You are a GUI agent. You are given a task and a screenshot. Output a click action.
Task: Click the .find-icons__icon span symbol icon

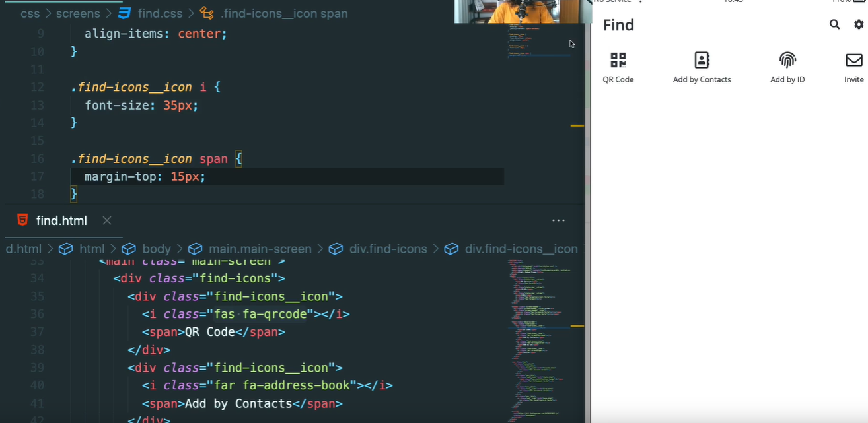click(x=207, y=13)
